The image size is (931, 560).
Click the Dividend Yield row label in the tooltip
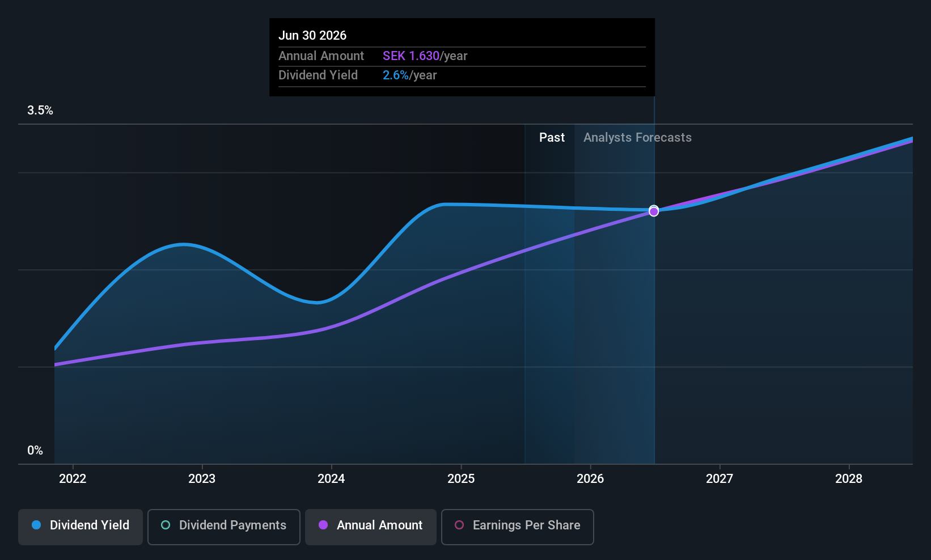point(318,75)
